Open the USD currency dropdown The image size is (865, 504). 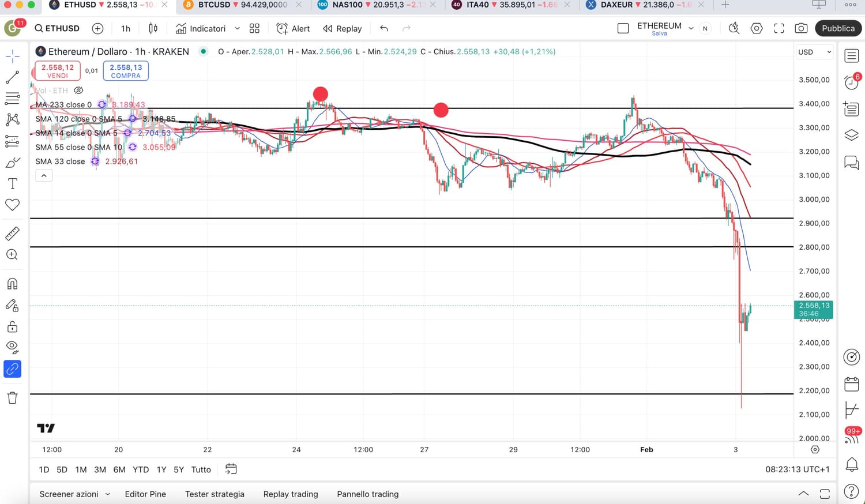click(x=814, y=52)
